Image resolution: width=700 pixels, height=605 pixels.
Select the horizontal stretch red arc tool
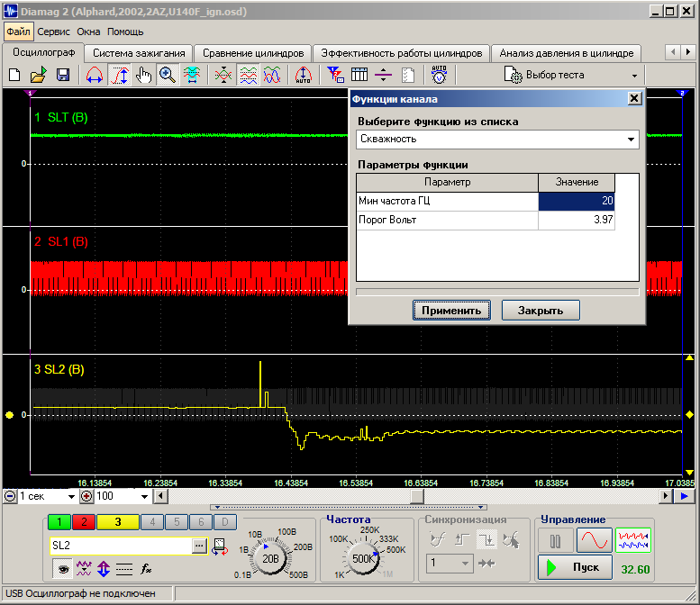[x=95, y=75]
